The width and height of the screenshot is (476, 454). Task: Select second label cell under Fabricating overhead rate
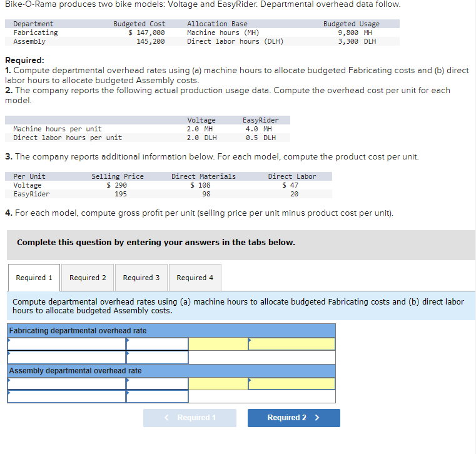coord(66,357)
